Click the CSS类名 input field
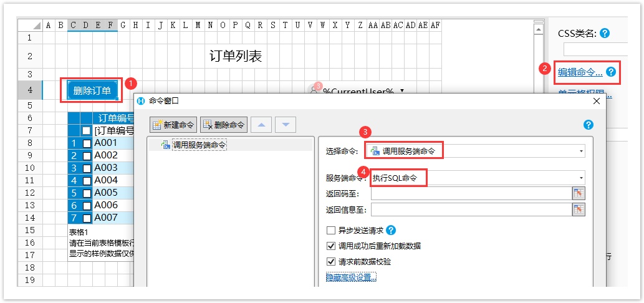The width and height of the screenshot is (644, 303). pyautogui.click(x=595, y=49)
